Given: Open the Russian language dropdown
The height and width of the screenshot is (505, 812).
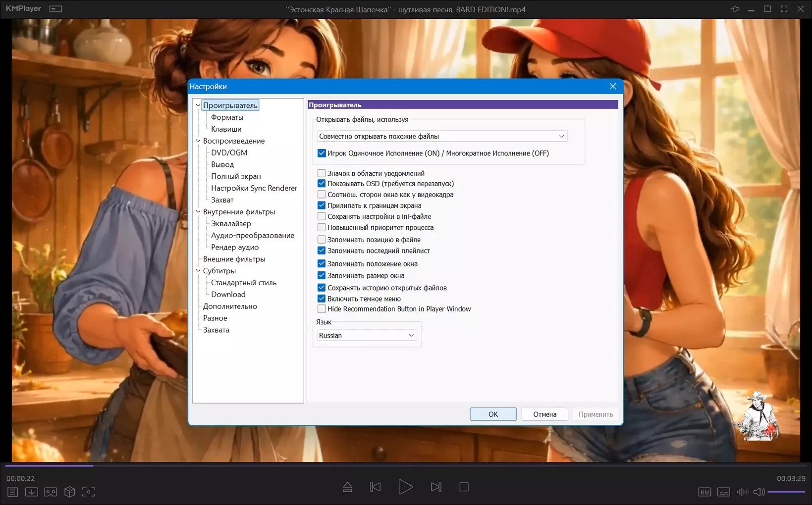Looking at the screenshot, I should (367, 335).
